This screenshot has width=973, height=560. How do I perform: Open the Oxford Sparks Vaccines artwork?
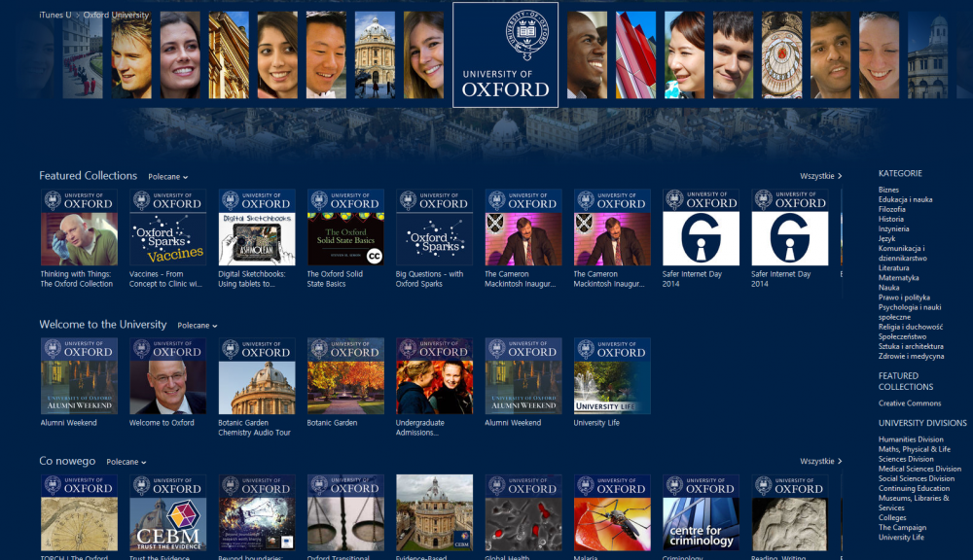tap(167, 227)
